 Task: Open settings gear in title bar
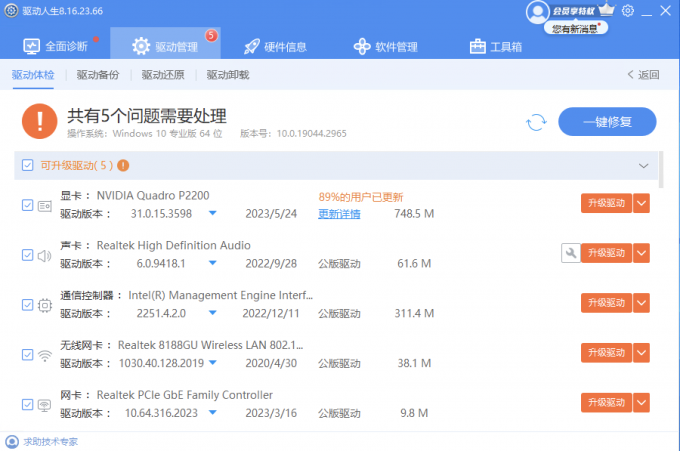[628, 11]
